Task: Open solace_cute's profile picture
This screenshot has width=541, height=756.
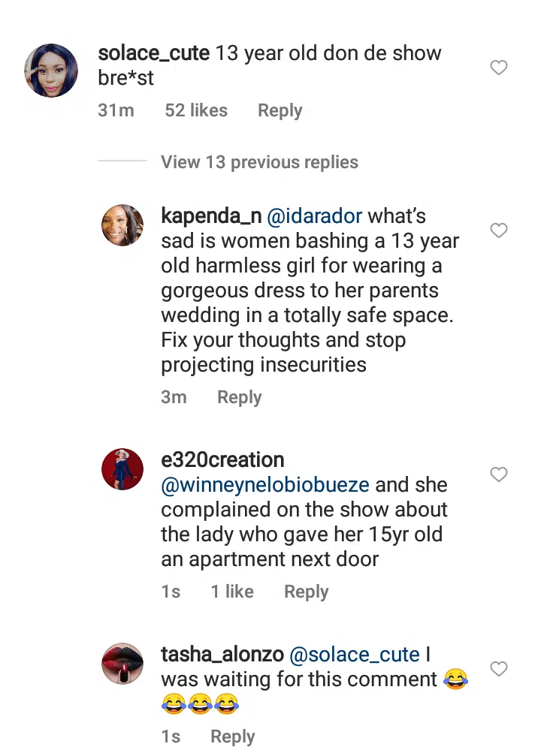Action: pos(51,71)
